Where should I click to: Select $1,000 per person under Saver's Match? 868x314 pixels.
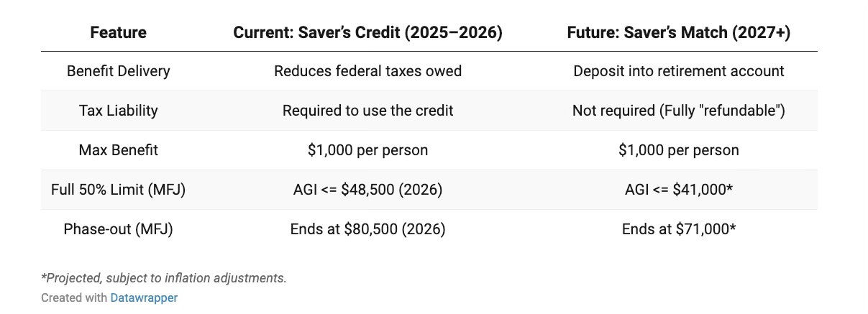coord(678,150)
